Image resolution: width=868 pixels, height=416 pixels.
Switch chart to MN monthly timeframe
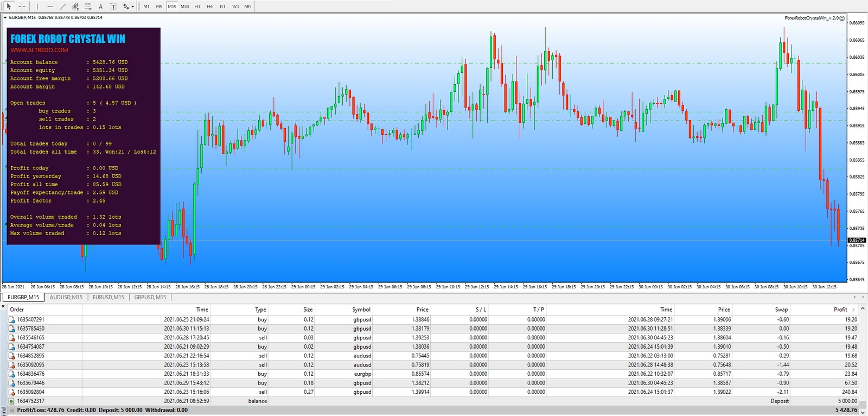pos(248,7)
